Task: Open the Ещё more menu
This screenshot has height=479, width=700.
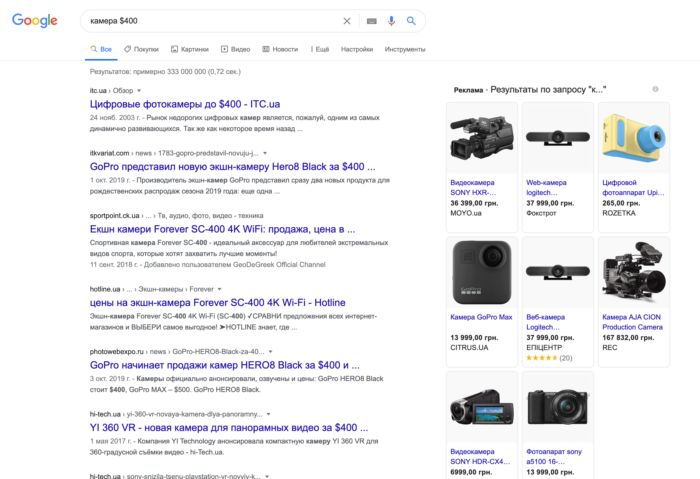Action: (x=320, y=49)
